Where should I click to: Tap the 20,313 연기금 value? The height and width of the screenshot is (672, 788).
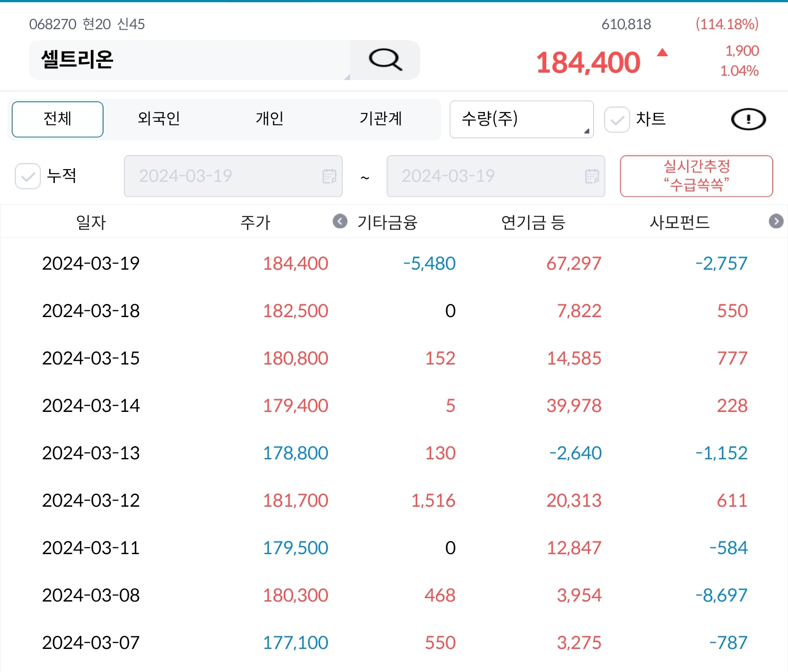coord(574,501)
